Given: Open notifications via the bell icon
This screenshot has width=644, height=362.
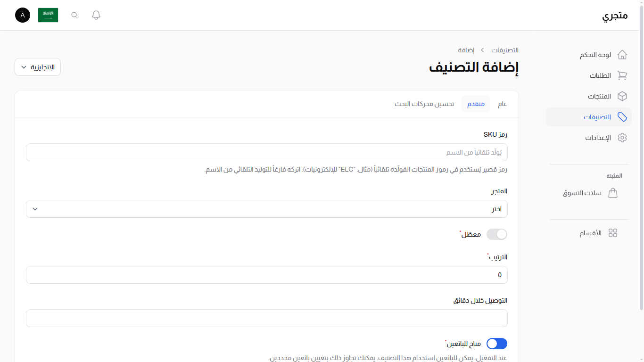Looking at the screenshot, I should tap(96, 15).
